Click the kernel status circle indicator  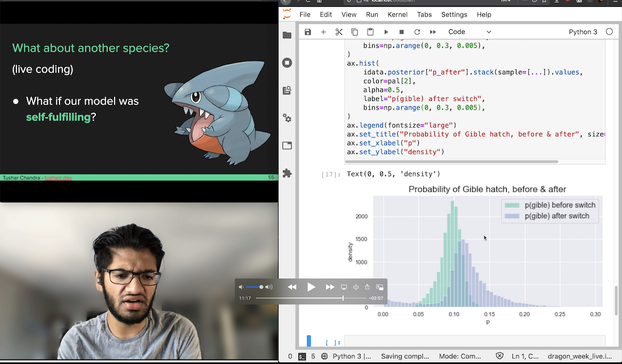click(609, 32)
